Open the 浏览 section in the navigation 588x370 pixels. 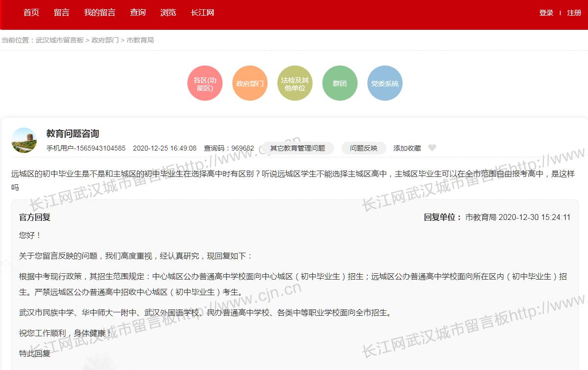point(168,13)
